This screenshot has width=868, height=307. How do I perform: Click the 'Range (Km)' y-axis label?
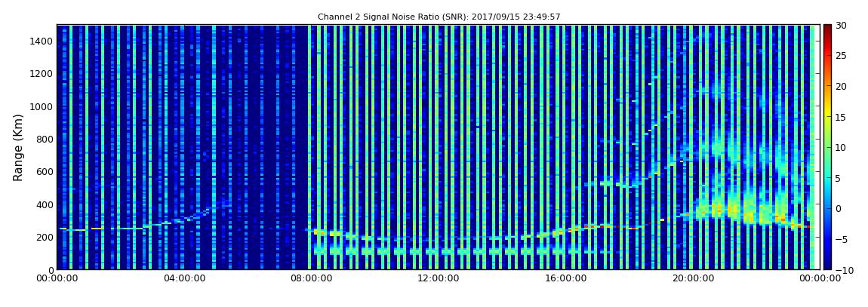pyautogui.click(x=18, y=147)
